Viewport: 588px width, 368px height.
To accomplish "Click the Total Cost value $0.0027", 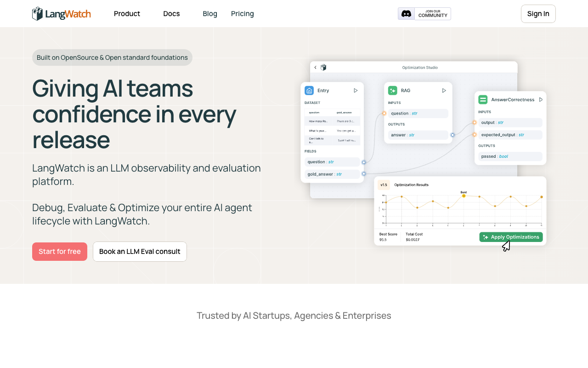I will tap(413, 240).
